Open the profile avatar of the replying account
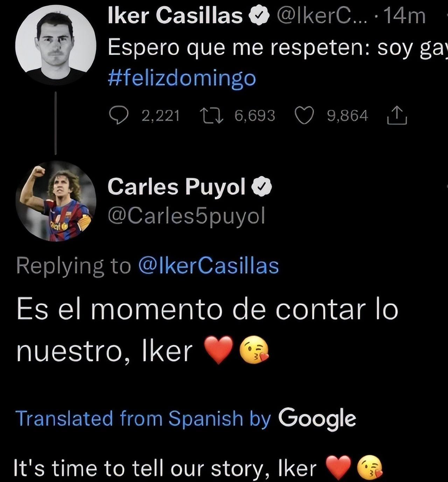Screen dimensions: 448x482 (56, 201)
